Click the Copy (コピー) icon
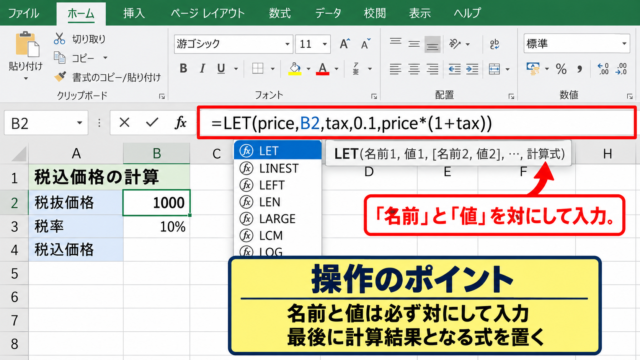The height and width of the screenshot is (360, 640). pos(60,58)
